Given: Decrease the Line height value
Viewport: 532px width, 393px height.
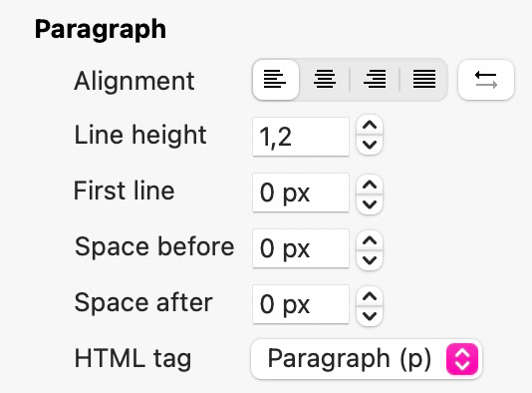Looking at the screenshot, I should coord(370,145).
